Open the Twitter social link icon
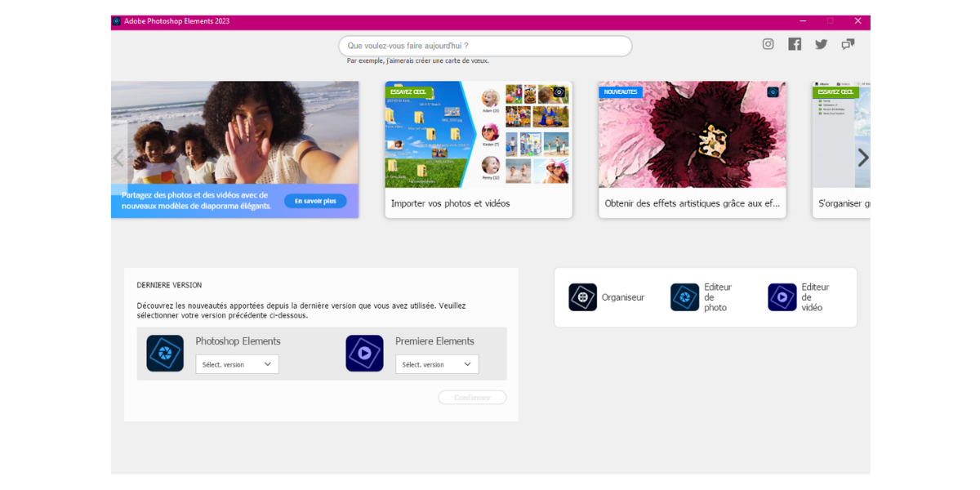980x490 pixels. [x=822, y=44]
